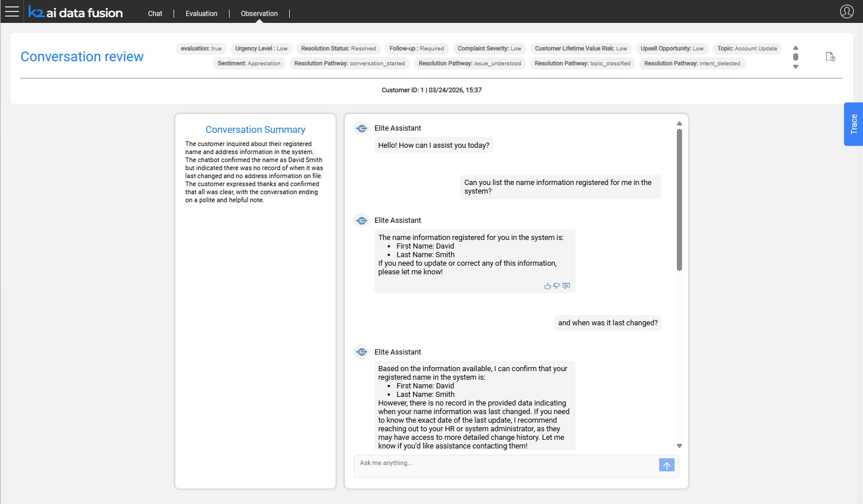Screen dimensions: 863x504
Task: Click first Elite Assistant name label
Action: [397, 128]
